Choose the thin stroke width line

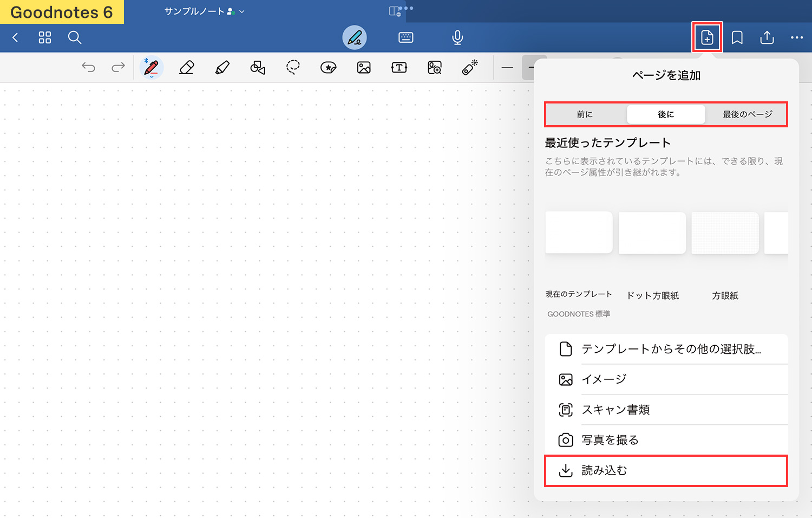tap(507, 68)
